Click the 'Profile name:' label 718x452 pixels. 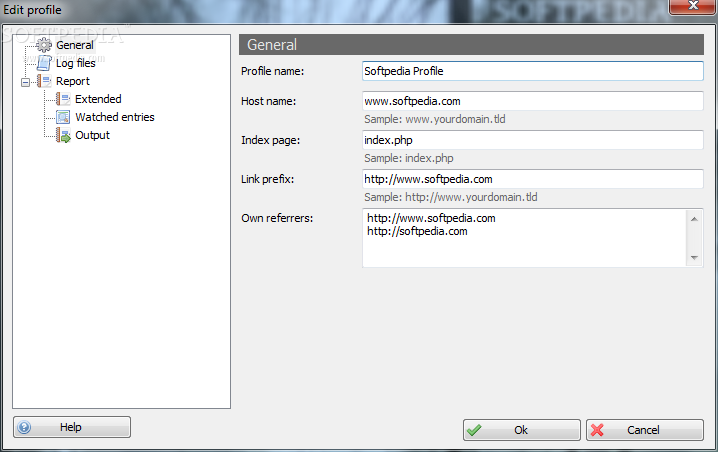272,71
